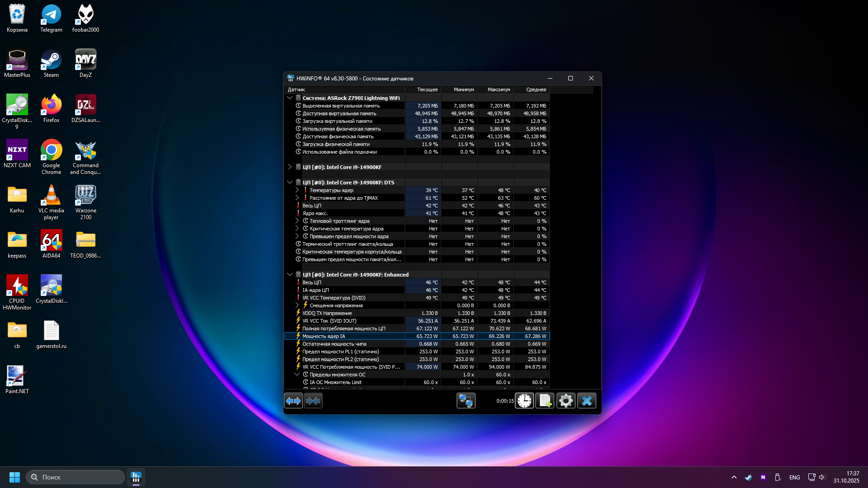Select the Загрузка физической памяти row
This screenshot has width=868, height=488.
335,144
